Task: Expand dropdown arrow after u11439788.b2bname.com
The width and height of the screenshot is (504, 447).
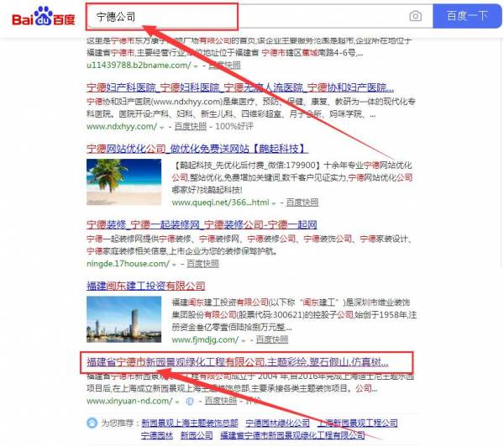Action: coord(196,66)
